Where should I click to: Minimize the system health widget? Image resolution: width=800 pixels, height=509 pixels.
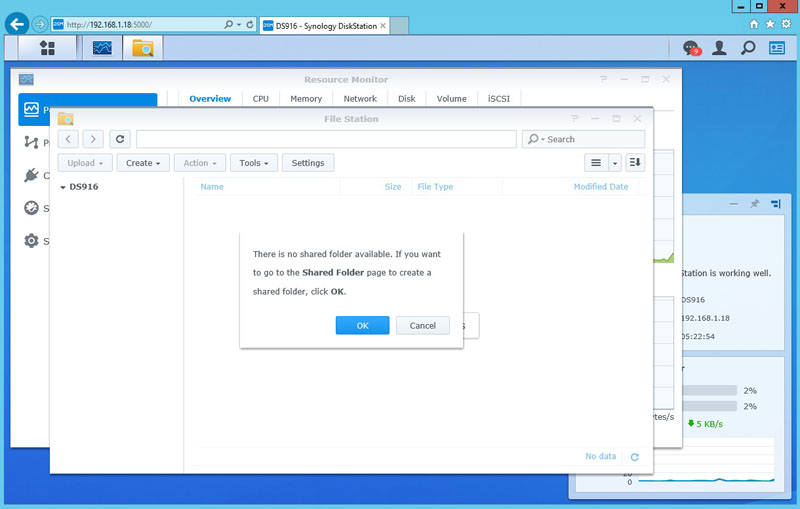click(x=734, y=204)
